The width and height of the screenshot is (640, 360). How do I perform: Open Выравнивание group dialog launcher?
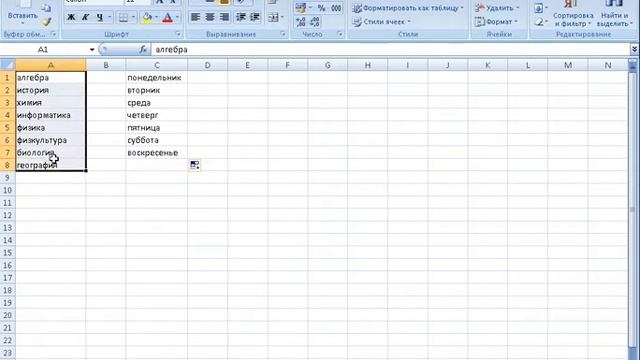point(283,34)
